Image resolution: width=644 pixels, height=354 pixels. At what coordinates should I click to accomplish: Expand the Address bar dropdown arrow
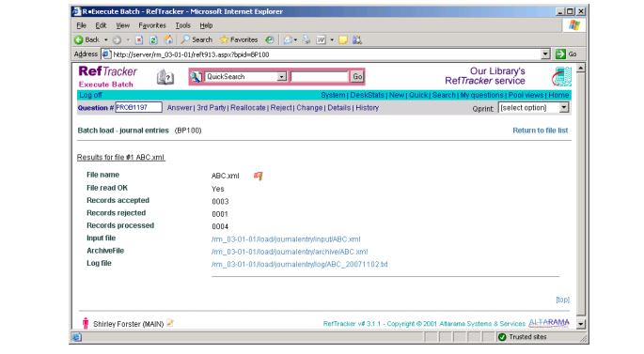pos(545,54)
